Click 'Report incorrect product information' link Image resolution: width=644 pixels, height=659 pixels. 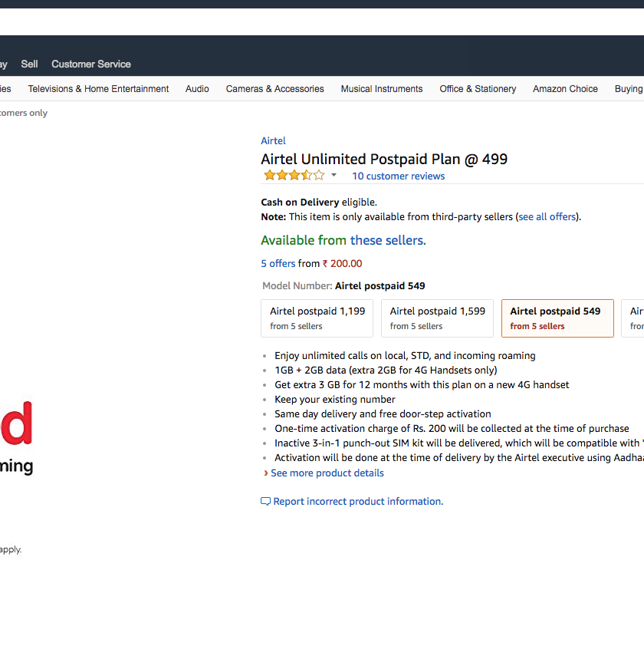(x=357, y=502)
